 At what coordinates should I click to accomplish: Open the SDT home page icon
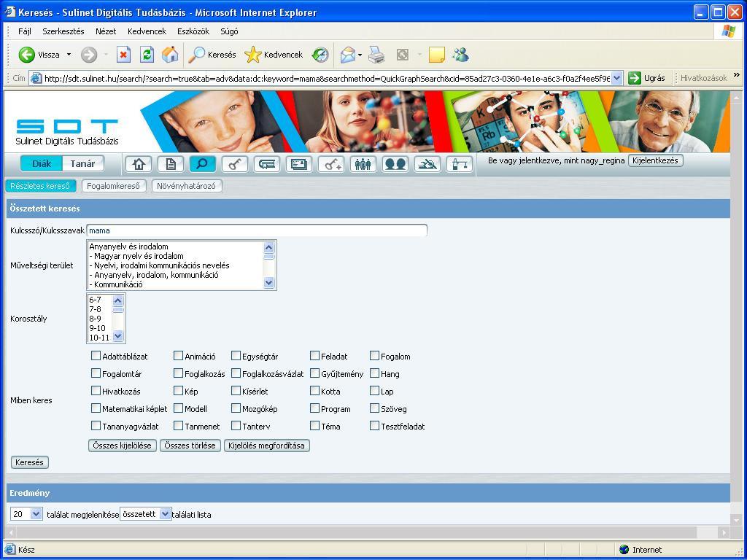[139, 164]
